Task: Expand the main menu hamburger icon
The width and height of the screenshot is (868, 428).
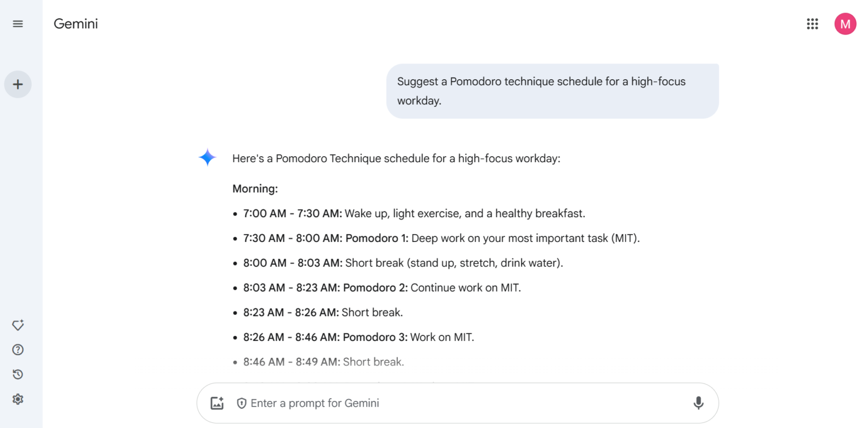Action: tap(18, 24)
